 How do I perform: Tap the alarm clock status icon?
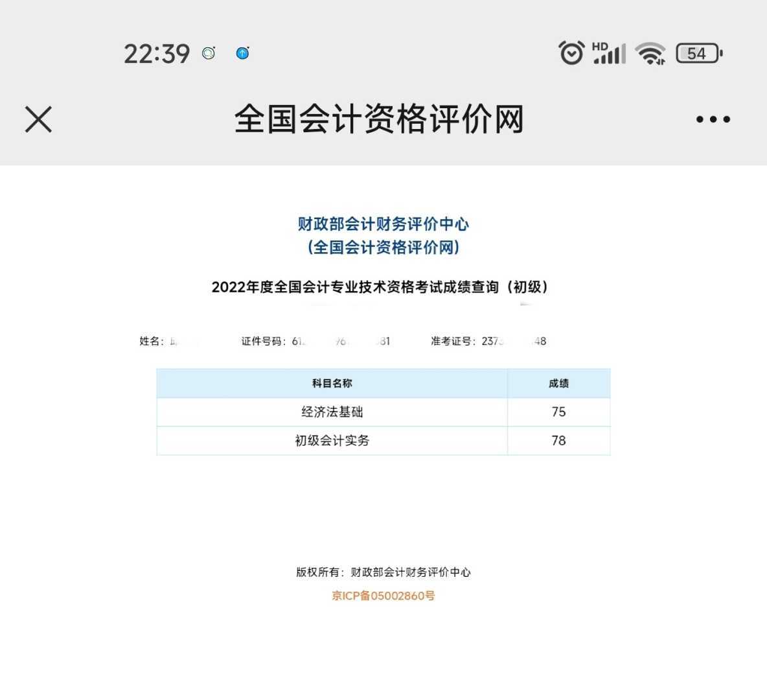click(x=571, y=53)
